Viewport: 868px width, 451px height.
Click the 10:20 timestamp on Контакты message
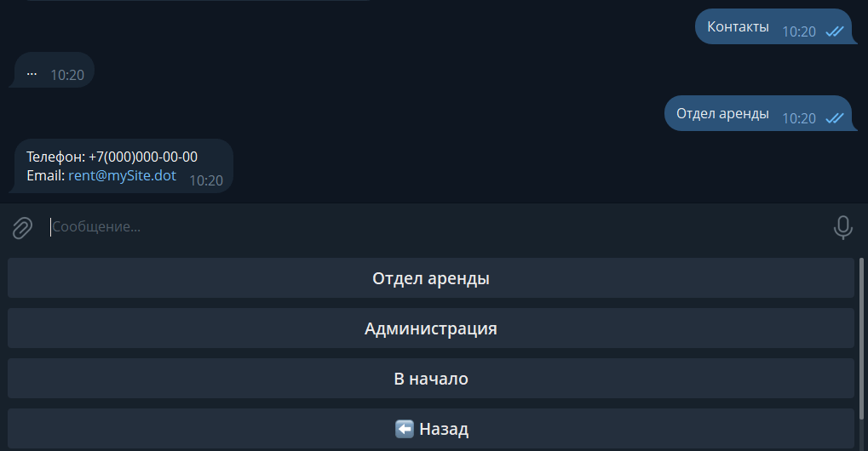point(799,31)
